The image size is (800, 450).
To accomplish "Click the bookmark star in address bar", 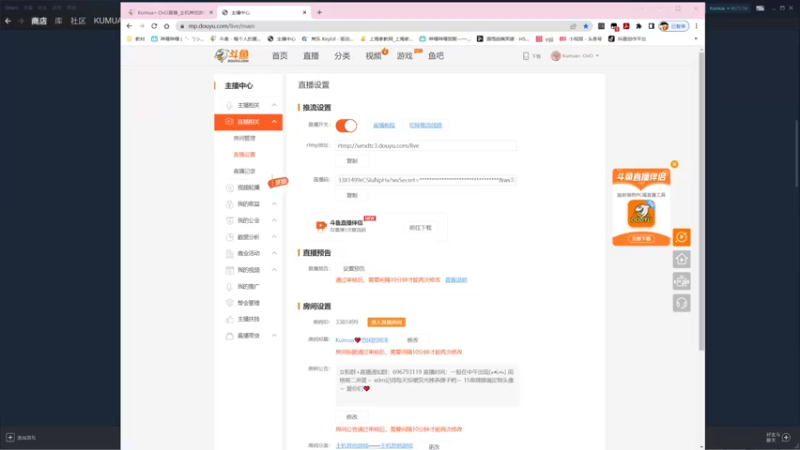I will pos(586,26).
